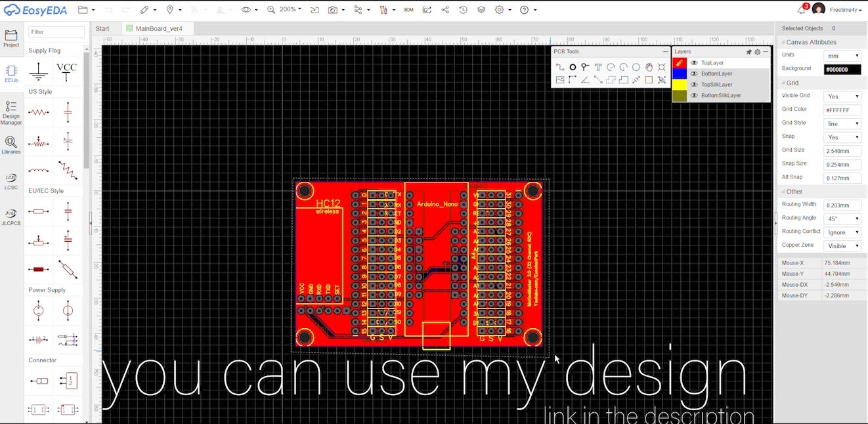Click the blue BottomLayer color swatch
The image size is (868, 424).
pyautogui.click(x=680, y=74)
